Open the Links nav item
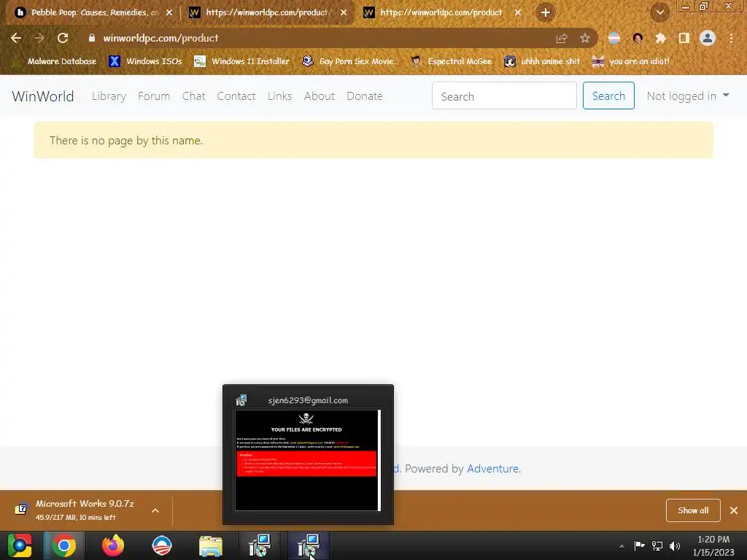Viewport: 747px width, 560px height. [279, 96]
